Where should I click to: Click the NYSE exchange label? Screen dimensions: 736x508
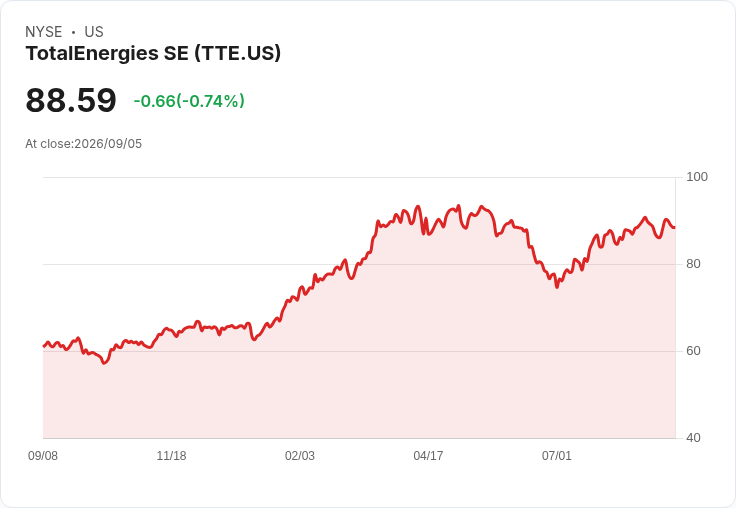click(x=44, y=32)
